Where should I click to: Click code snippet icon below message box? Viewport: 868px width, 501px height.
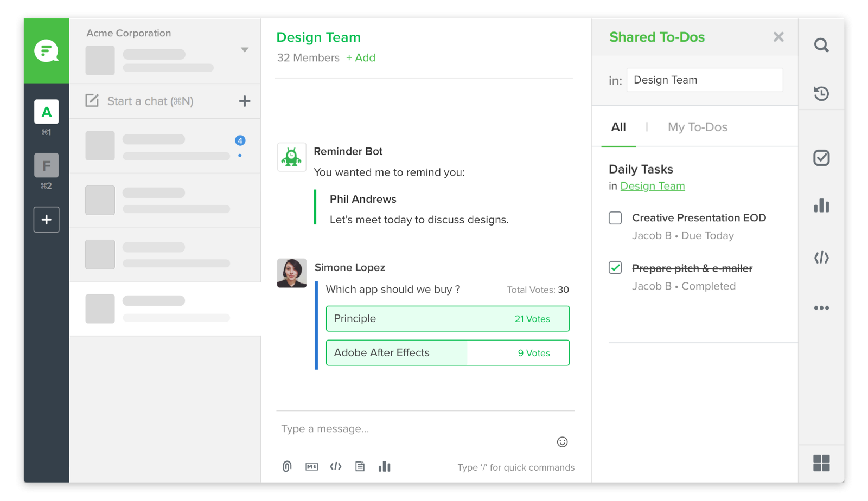coord(336,466)
